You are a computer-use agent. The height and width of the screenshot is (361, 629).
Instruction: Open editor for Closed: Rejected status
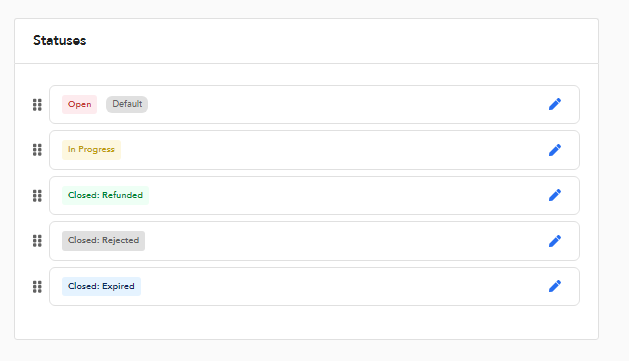point(555,241)
